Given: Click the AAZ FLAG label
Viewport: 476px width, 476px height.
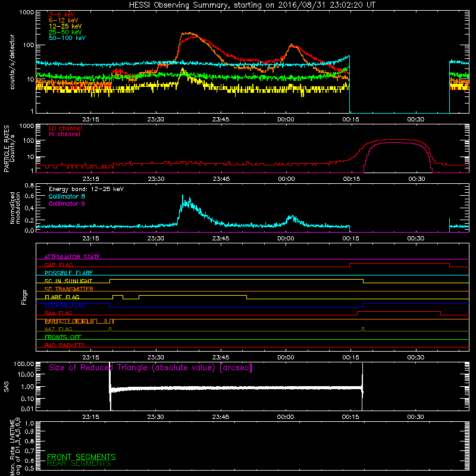Looking at the screenshot, I should click(x=58, y=329).
